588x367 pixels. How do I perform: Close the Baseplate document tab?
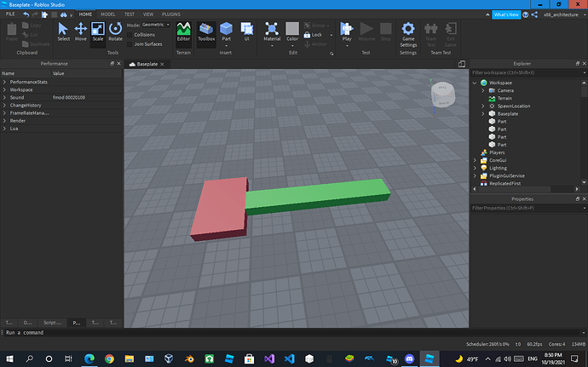[x=162, y=64]
